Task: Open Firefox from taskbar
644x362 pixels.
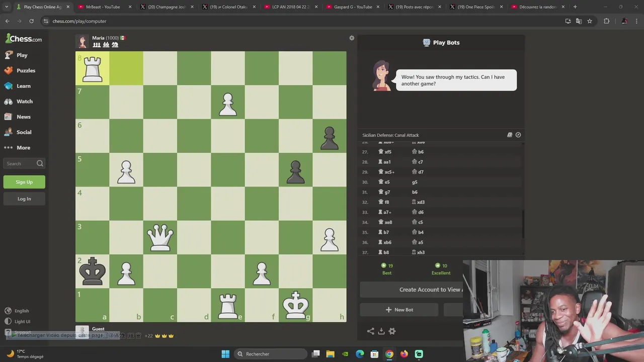Action: coord(404,354)
